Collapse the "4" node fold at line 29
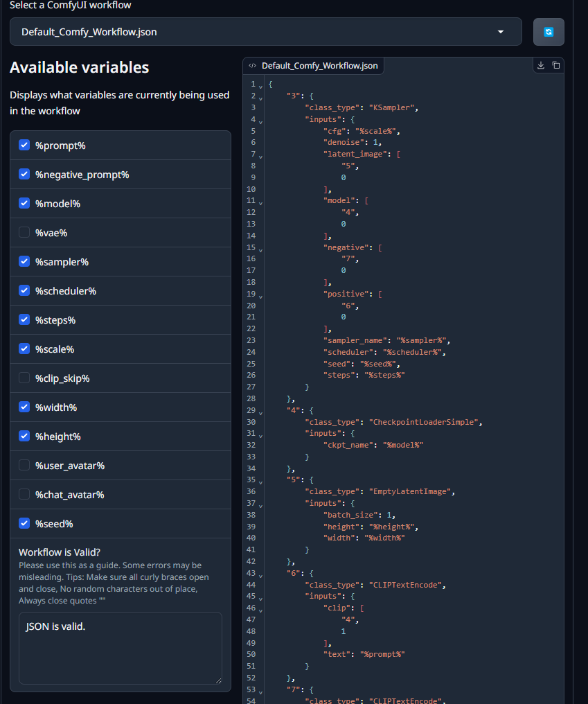 [261, 413]
